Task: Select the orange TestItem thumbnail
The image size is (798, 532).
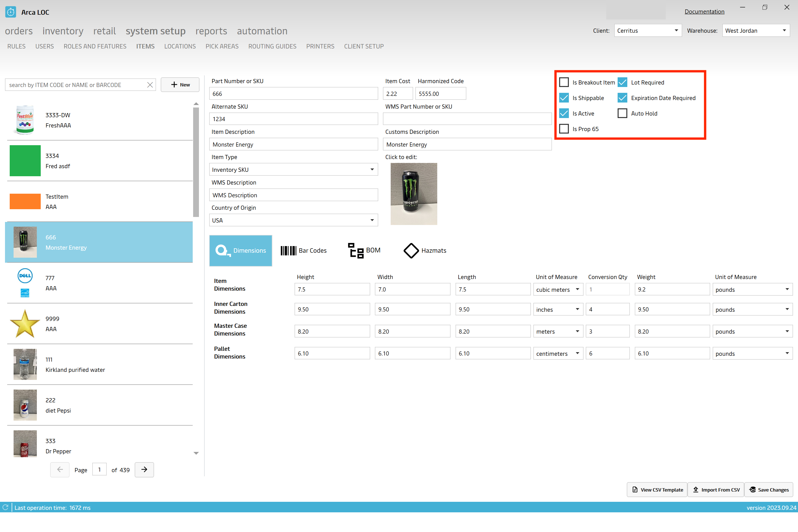Action: (x=25, y=201)
